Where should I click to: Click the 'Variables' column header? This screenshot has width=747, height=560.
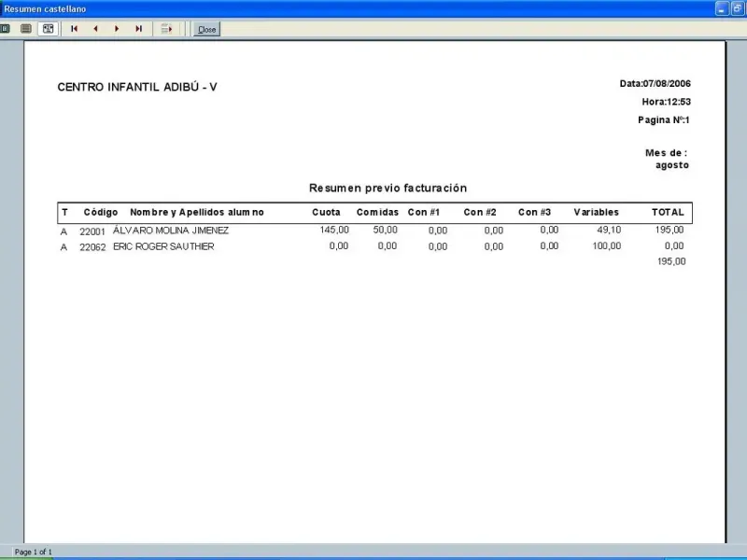596,213
